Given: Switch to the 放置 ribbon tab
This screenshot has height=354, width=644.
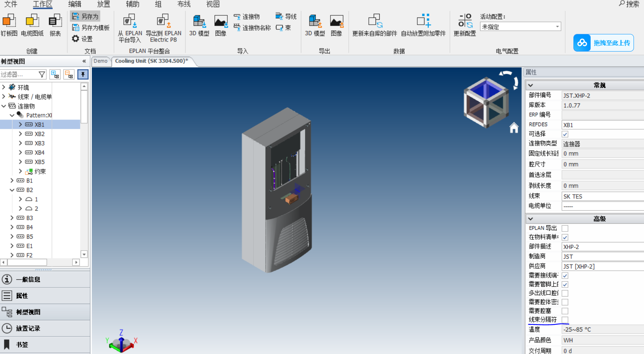Looking at the screenshot, I should (103, 4).
